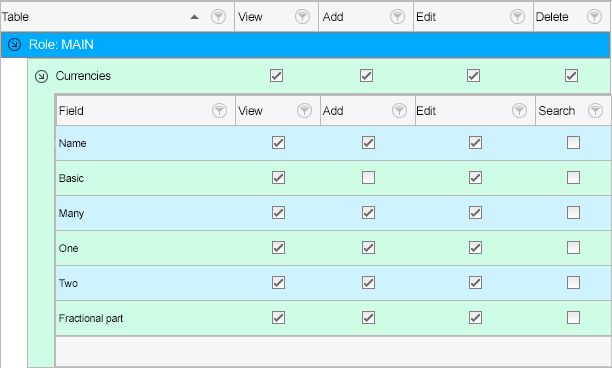The height and width of the screenshot is (368, 612).
Task: Select the Fractional part row label
Action: click(91, 318)
